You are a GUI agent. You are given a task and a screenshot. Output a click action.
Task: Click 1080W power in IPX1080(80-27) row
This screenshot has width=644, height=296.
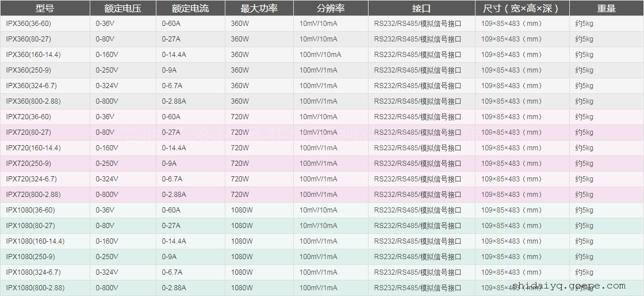click(x=241, y=226)
